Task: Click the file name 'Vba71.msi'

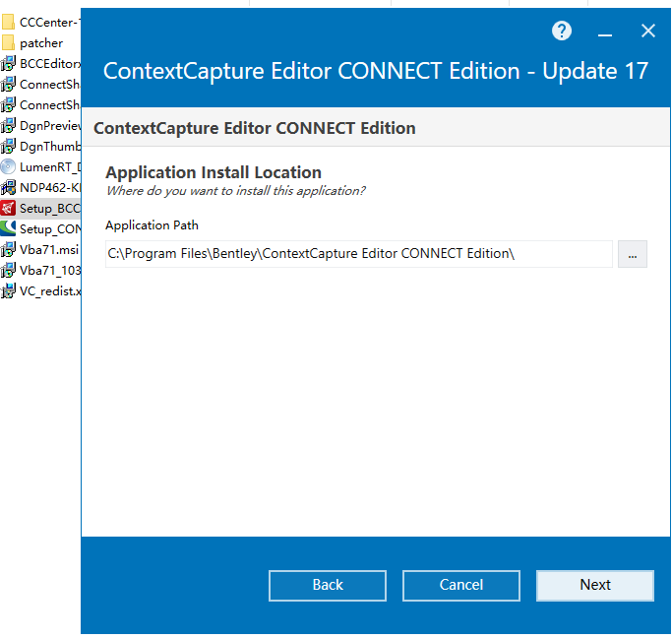Action: click(49, 250)
